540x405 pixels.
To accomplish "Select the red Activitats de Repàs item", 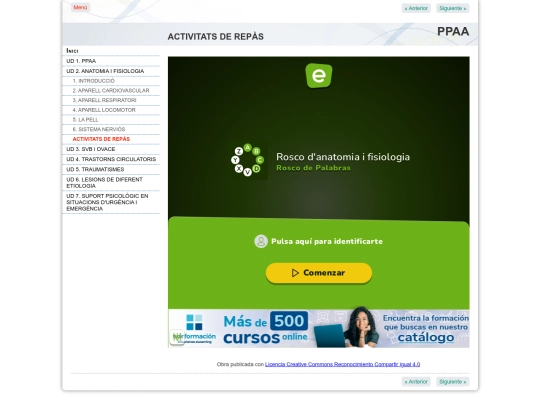I will coord(111,139).
